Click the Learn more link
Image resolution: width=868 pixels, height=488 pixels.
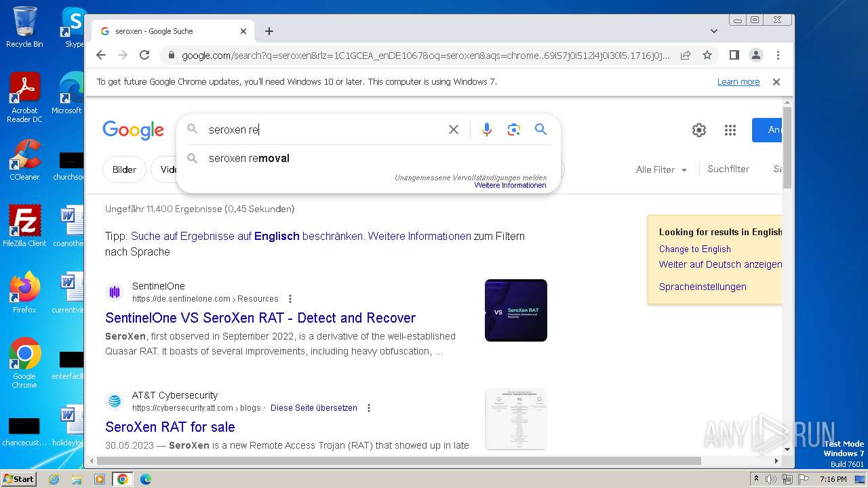click(738, 82)
